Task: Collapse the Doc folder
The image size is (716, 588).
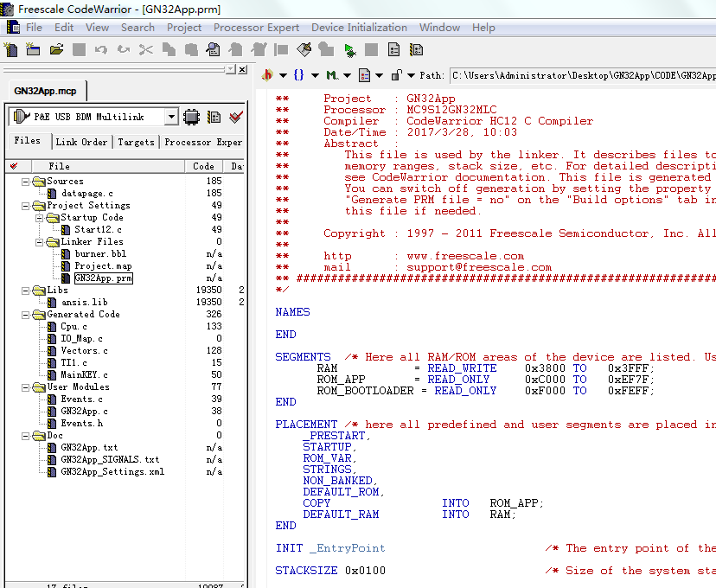Action: pos(26,436)
